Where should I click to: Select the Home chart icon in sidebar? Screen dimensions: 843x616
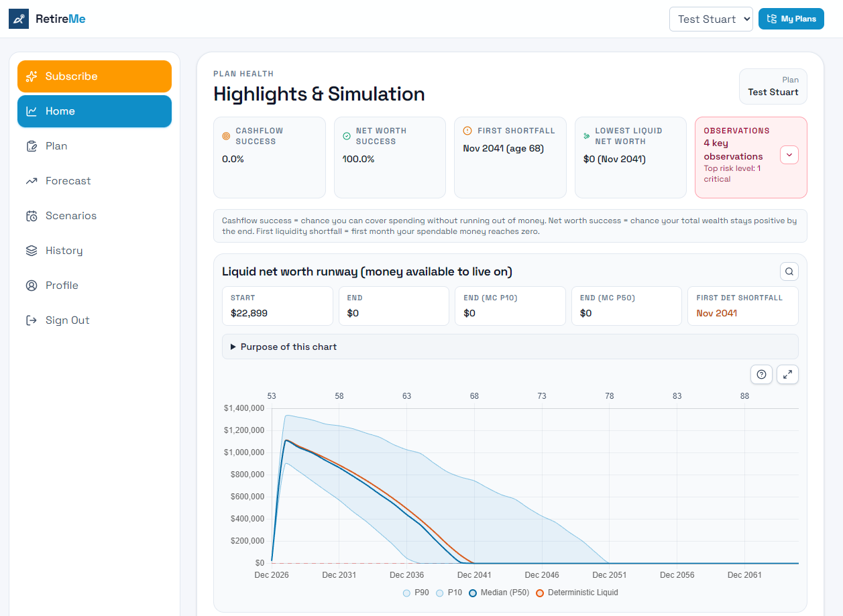[x=31, y=111]
